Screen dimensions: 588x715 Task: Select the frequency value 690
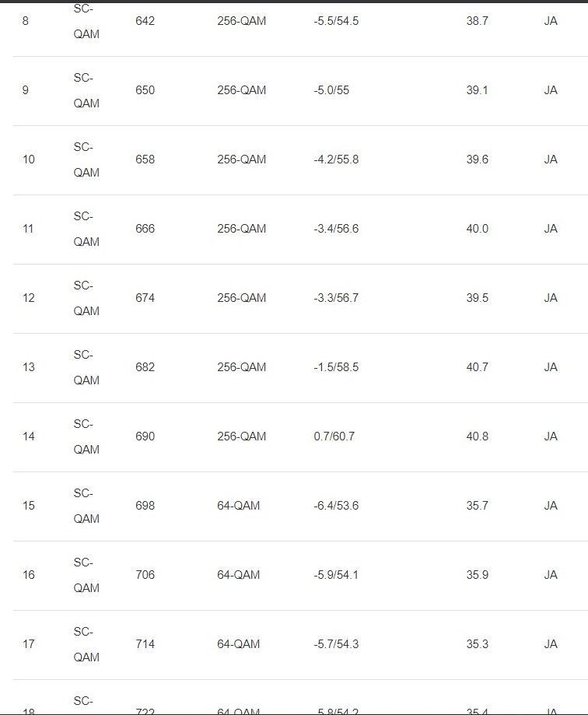(x=145, y=436)
